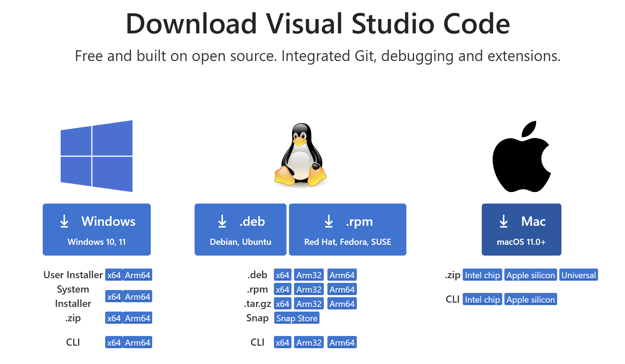Click the download arrow on the Windows button
Image resolution: width=625 pixels, height=364 pixels.
click(x=64, y=221)
